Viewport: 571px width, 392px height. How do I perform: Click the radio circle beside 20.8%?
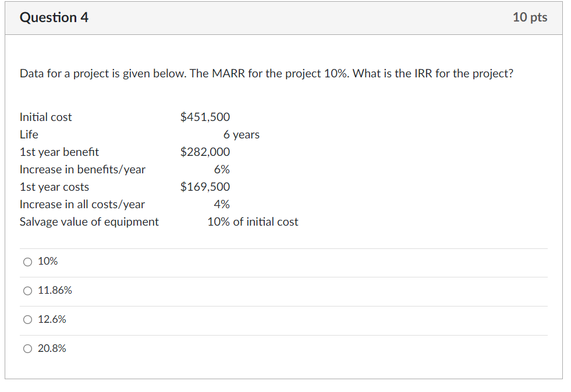pos(27,348)
